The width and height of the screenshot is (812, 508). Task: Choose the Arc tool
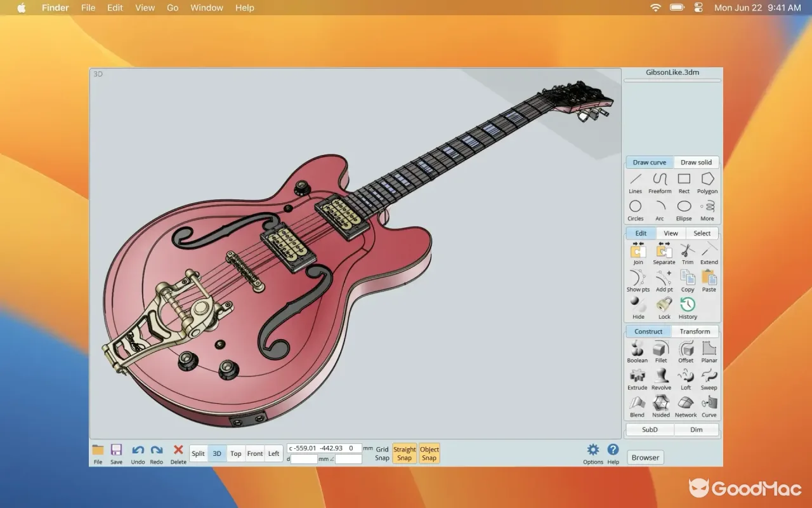(660, 210)
